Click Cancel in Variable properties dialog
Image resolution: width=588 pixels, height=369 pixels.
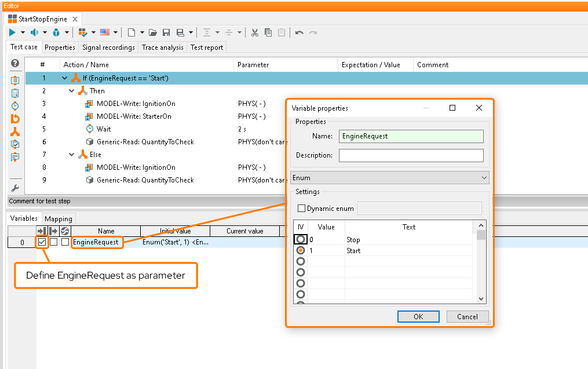click(x=468, y=316)
